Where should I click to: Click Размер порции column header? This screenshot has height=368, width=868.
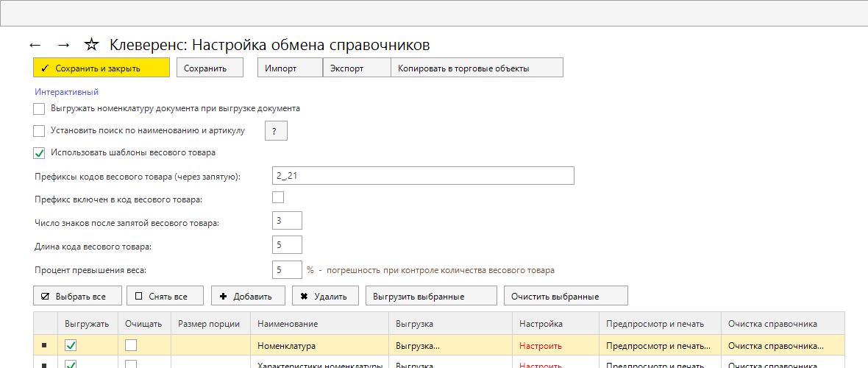[210, 323]
